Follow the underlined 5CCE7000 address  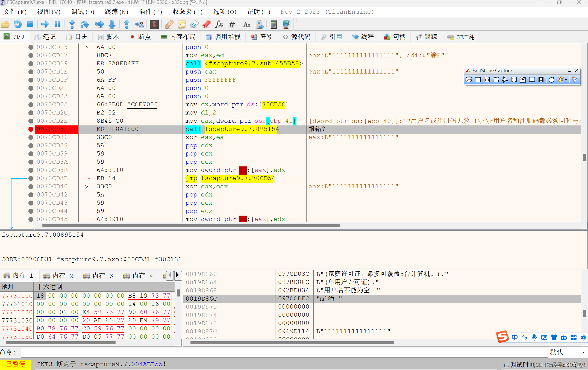coord(142,104)
